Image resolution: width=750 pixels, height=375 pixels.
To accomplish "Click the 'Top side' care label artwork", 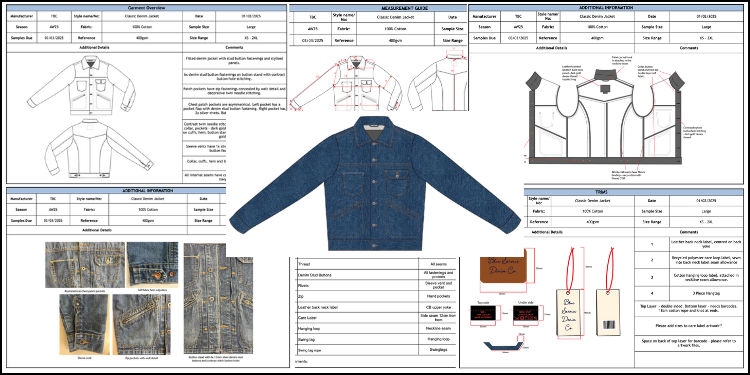I will (x=483, y=314).
